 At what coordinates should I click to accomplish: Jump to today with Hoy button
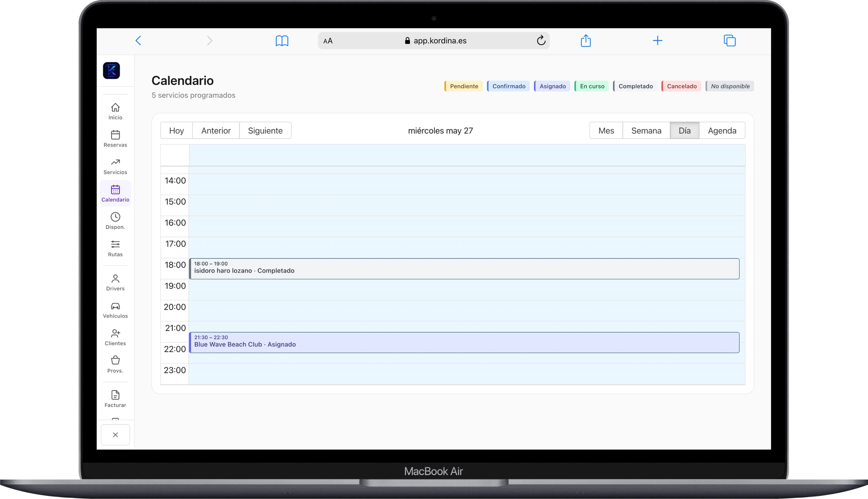[177, 131]
